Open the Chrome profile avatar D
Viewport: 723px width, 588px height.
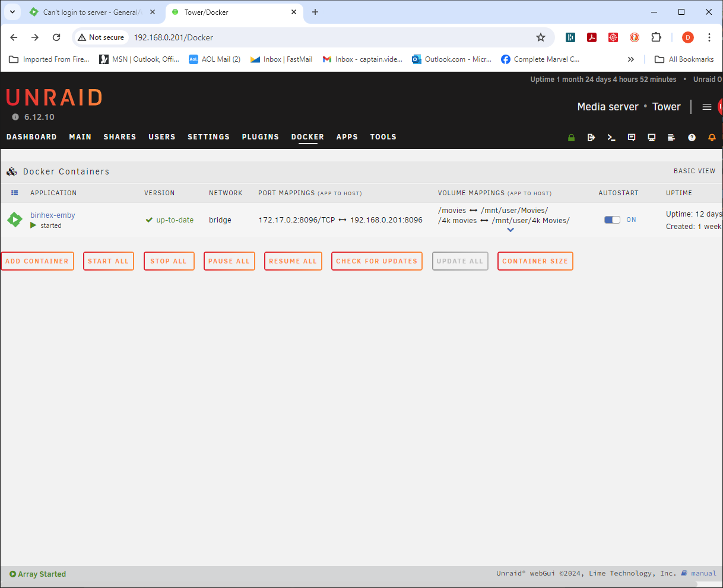tap(688, 37)
